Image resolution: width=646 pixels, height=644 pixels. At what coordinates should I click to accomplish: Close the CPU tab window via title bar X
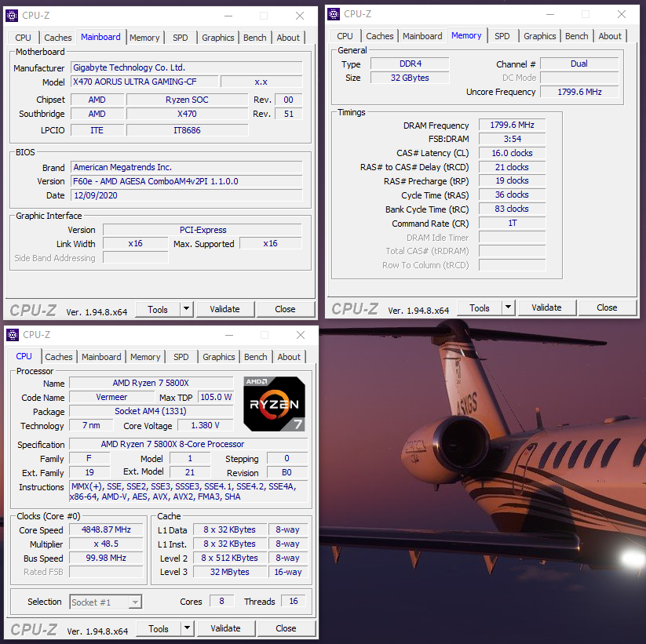pos(301,335)
